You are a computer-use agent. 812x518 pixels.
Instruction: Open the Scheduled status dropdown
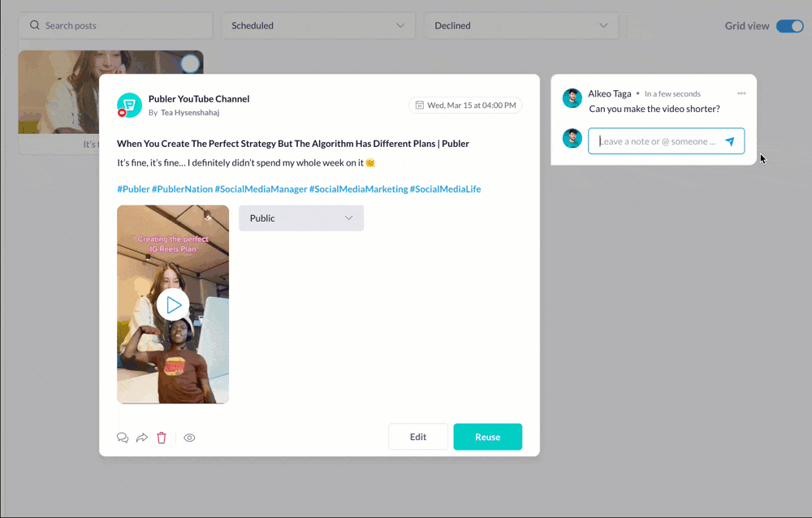coord(318,25)
